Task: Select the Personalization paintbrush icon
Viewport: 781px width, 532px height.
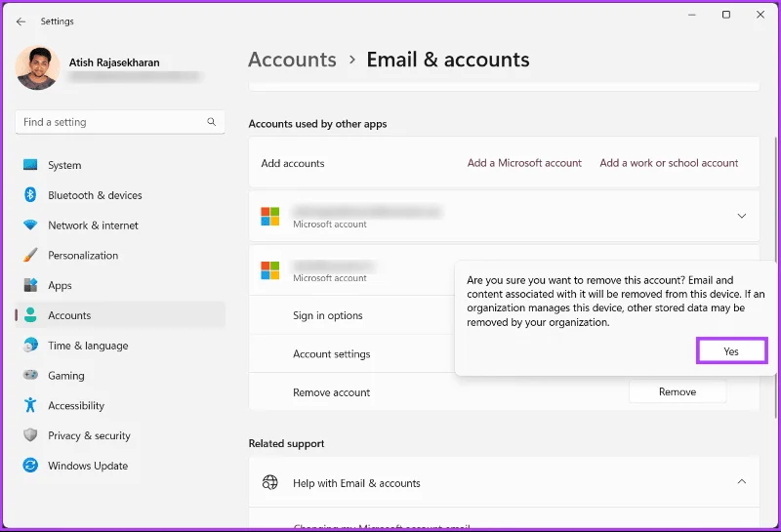Action: point(30,255)
